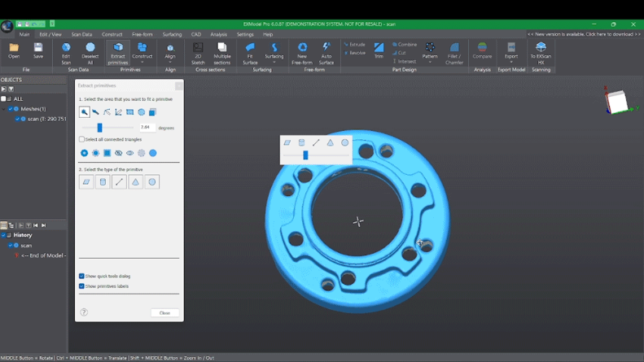Click the Compare analysis icon
644x362 pixels.
tap(482, 51)
